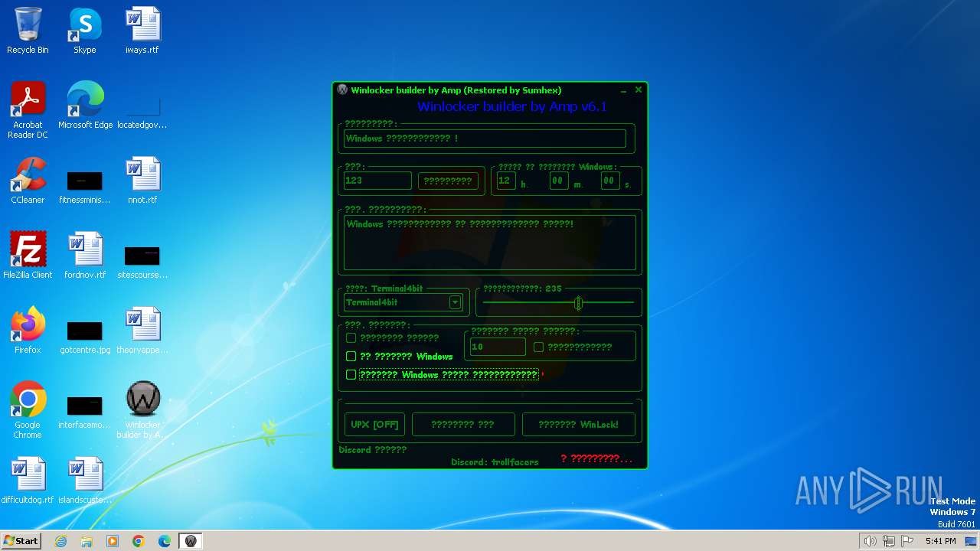Select the CCleaner desktop shortcut
Viewport: 980px width, 551px height.
click(x=28, y=181)
